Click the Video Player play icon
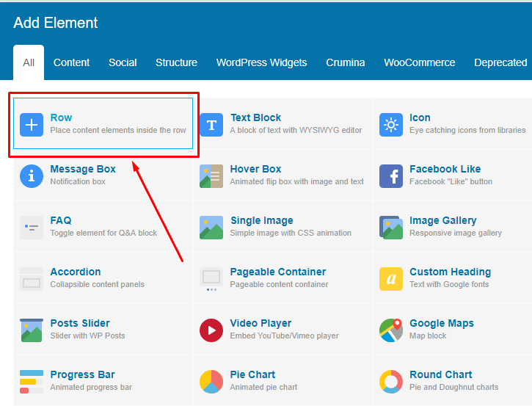 pyautogui.click(x=211, y=330)
